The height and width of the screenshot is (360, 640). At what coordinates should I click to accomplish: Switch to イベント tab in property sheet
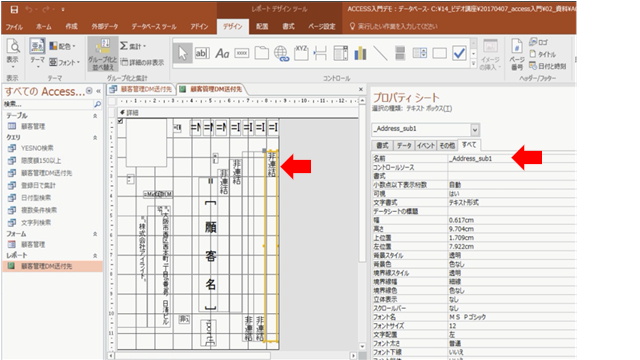point(426,145)
